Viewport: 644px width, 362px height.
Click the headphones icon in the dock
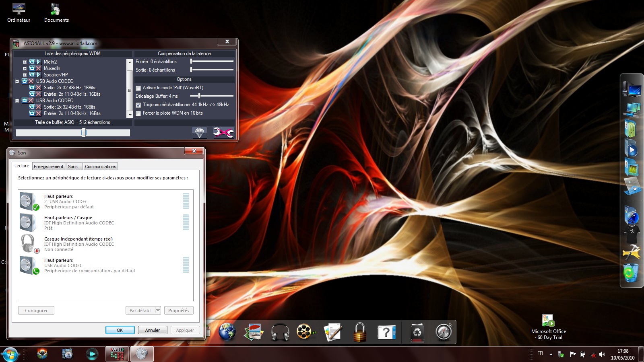(280, 332)
